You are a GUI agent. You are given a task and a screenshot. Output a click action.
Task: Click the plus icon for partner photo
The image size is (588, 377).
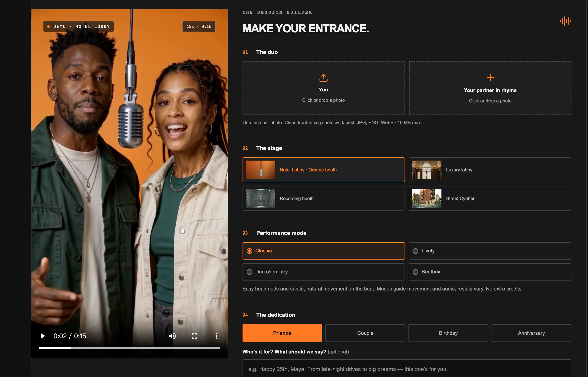(490, 78)
